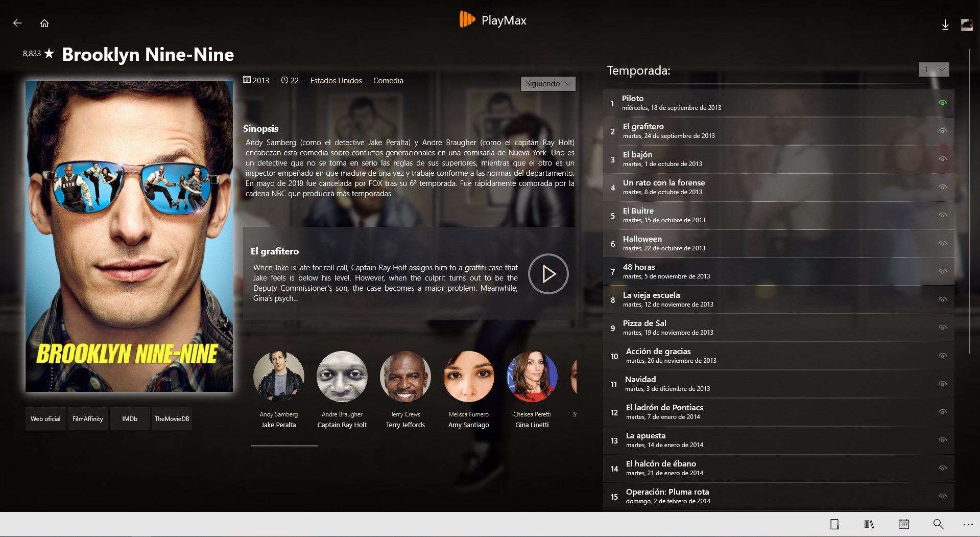
Task: Open the home screen icon
Action: (x=44, y=23)
